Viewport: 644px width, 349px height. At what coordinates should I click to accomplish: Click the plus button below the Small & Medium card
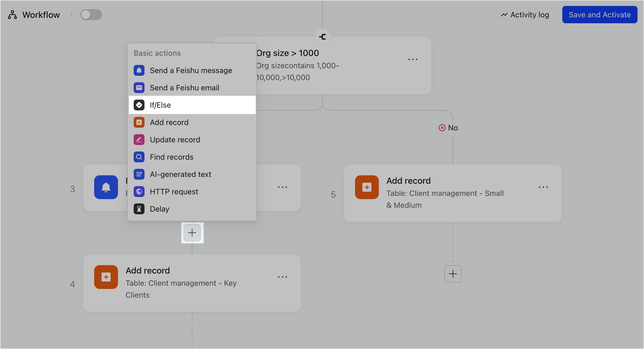453,274
